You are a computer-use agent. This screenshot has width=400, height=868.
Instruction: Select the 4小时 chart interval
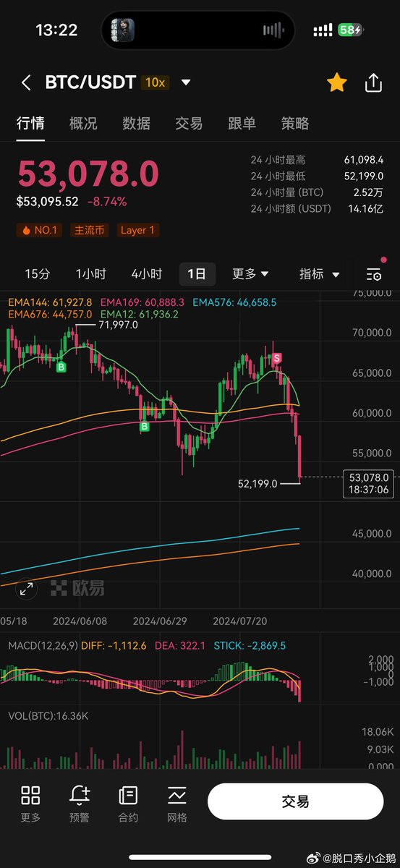coord(147,274)
